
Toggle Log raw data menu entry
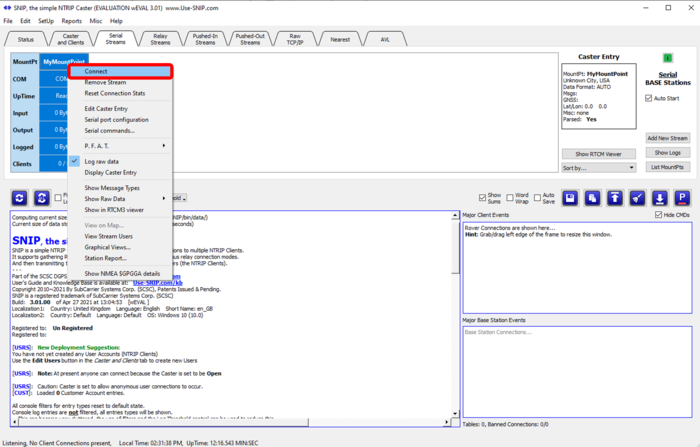[101, 162]
